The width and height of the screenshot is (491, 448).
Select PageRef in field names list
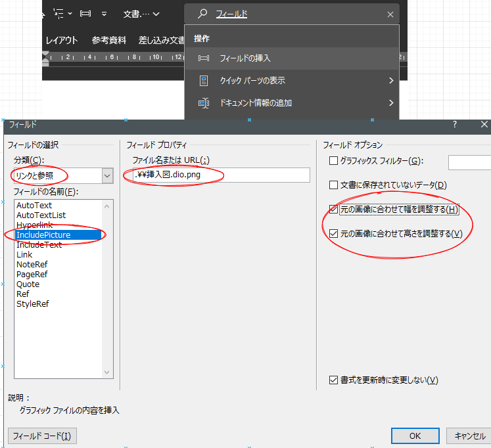pos(32,275)
